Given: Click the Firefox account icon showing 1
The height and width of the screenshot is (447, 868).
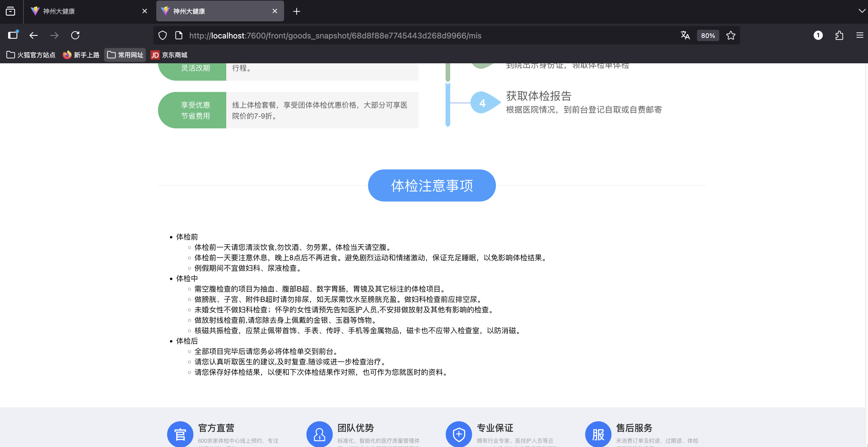Looking at the screenshot, I should tap(818, 35).
